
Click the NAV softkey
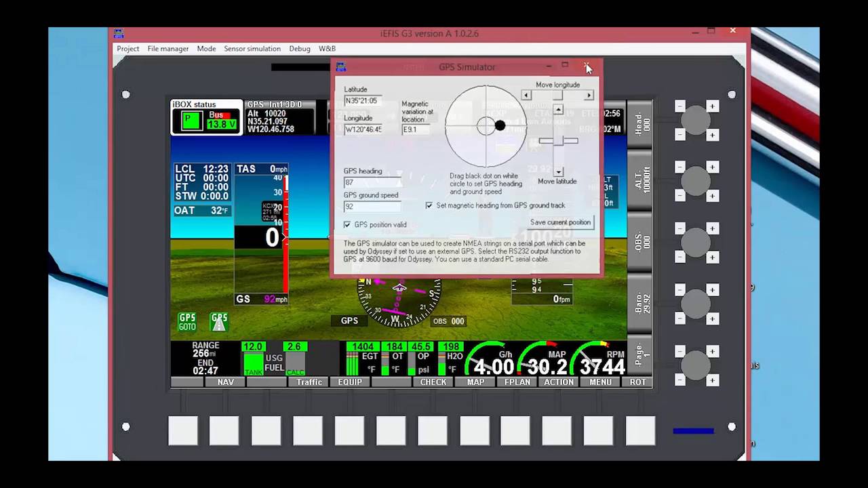pos(226,382)
